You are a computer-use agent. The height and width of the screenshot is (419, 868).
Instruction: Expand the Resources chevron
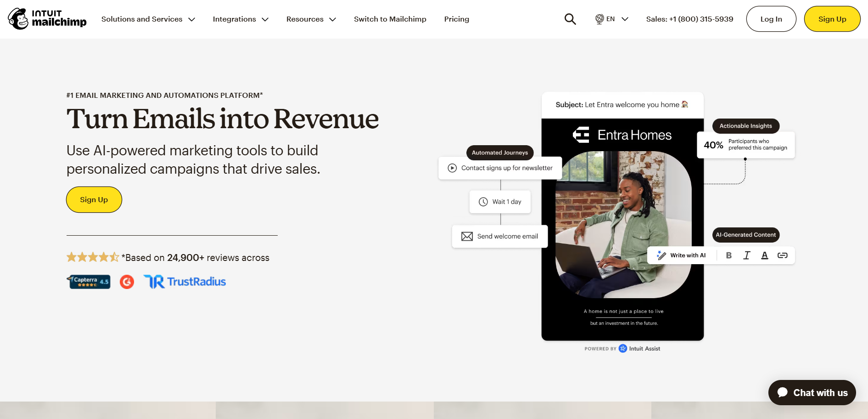pyautogui.click(x=333, y=19)
